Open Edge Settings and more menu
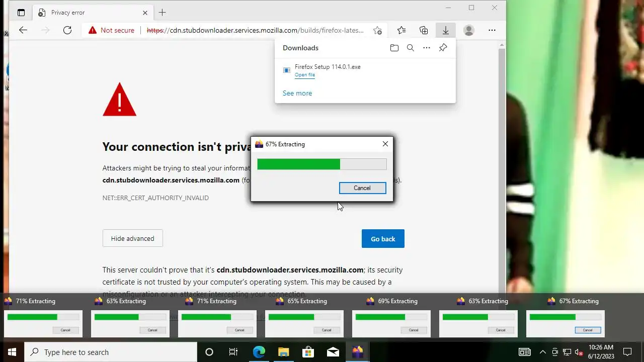 pyautogui.click(x=492, y=30)
